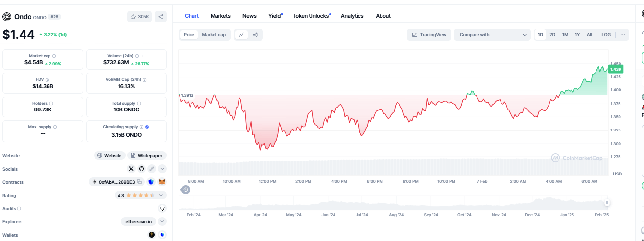644x241 pixels.
Task: Toggle LOG scale on the chart
Action: point(606,35)
